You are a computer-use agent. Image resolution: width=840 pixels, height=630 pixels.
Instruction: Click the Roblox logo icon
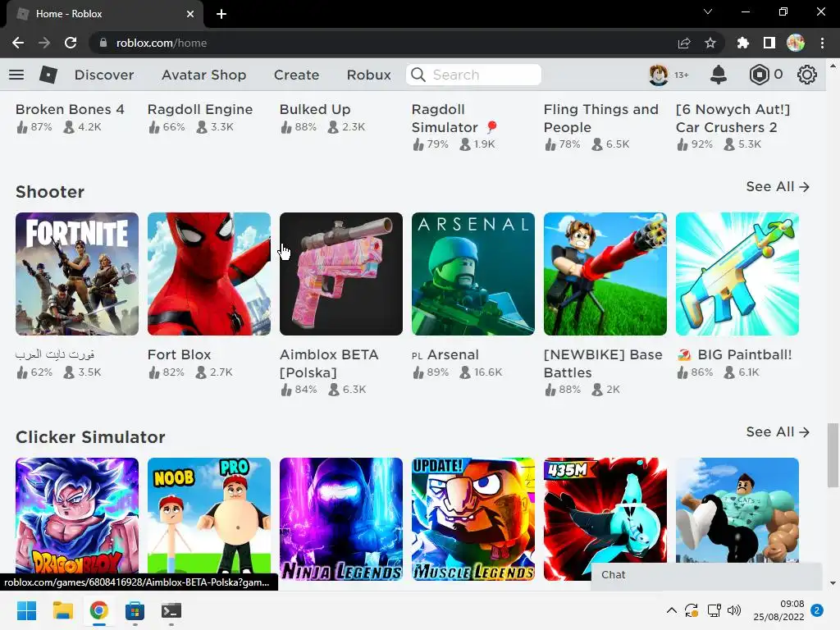pos(48,75)
